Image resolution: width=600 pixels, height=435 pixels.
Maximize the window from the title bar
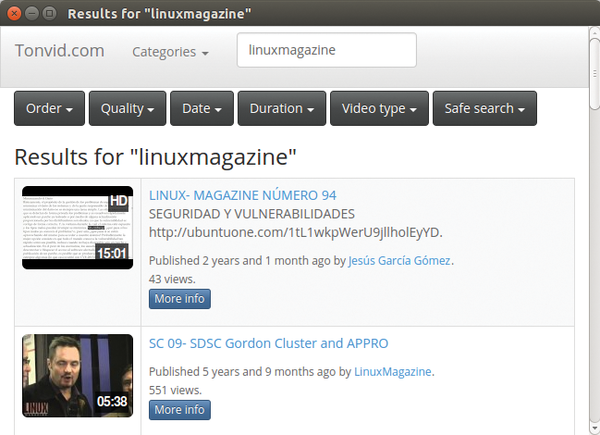(x=49, y=14)
